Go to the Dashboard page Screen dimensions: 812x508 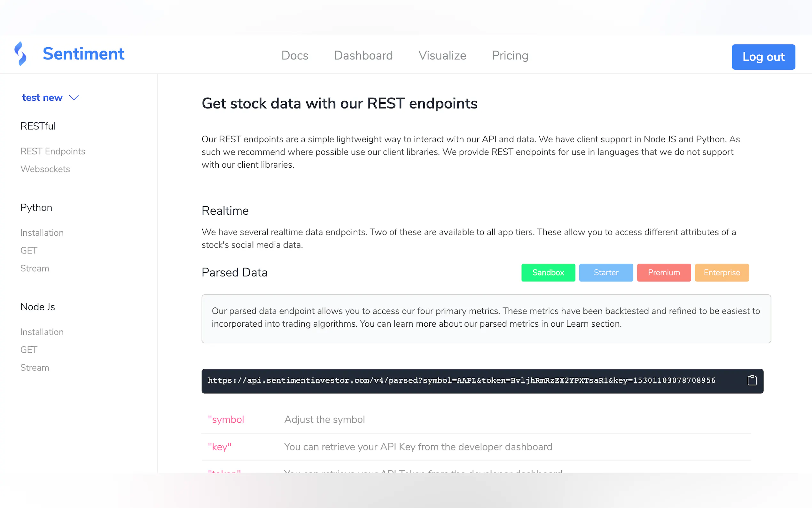click(363, 55)
